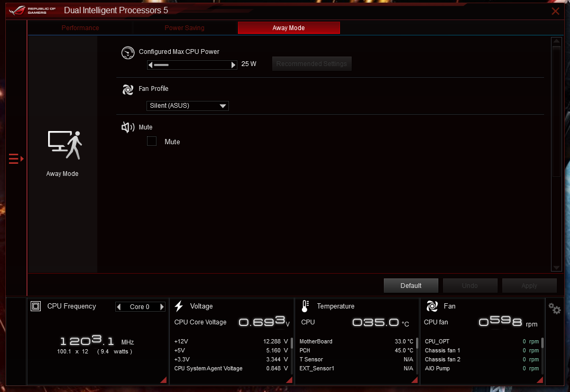Click the Recommended Settings button
Image resolution: width=570 pixels, height=392 pixels.
point(311,63)
